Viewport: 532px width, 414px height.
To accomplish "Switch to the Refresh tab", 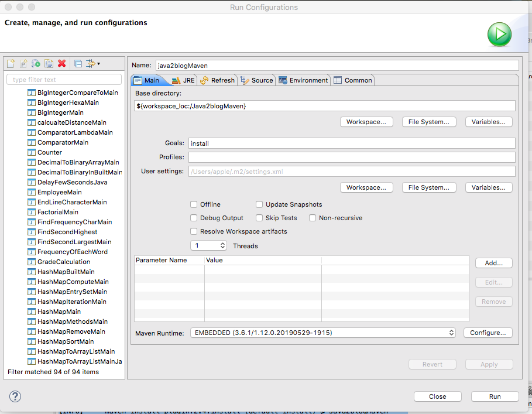I will (218, 80).
